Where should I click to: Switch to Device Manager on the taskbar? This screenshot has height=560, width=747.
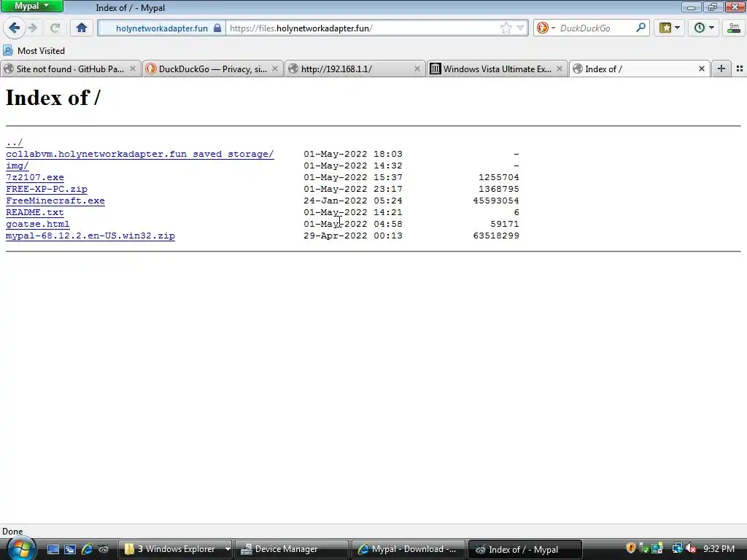[x=292, y=549]
